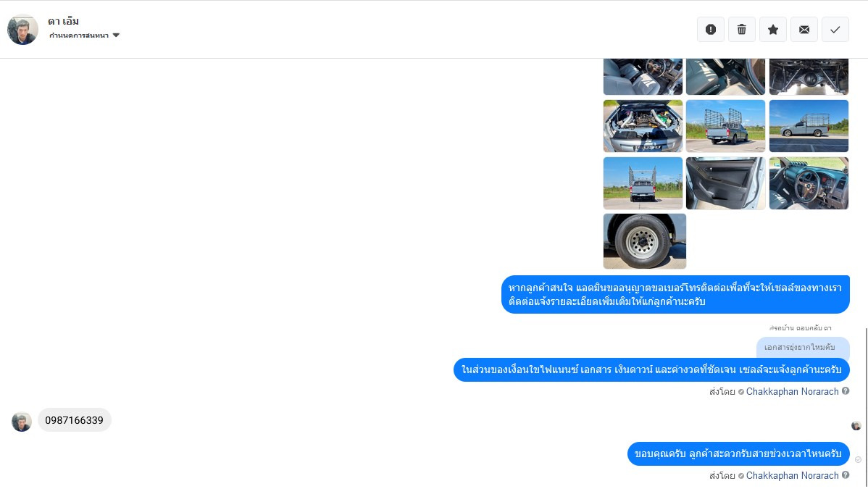Viewport: 868px width, 502px height.
Task: Delete conversation using trash icon
Action: pos(742,29)
